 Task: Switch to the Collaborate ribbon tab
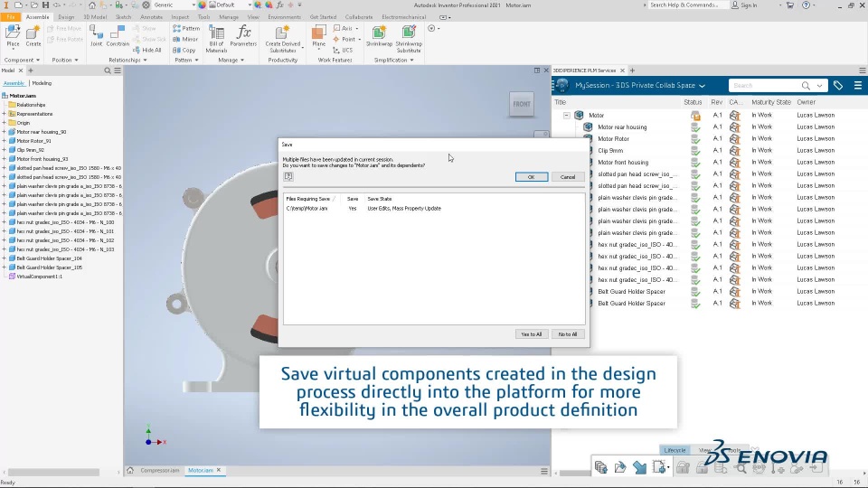359,17
